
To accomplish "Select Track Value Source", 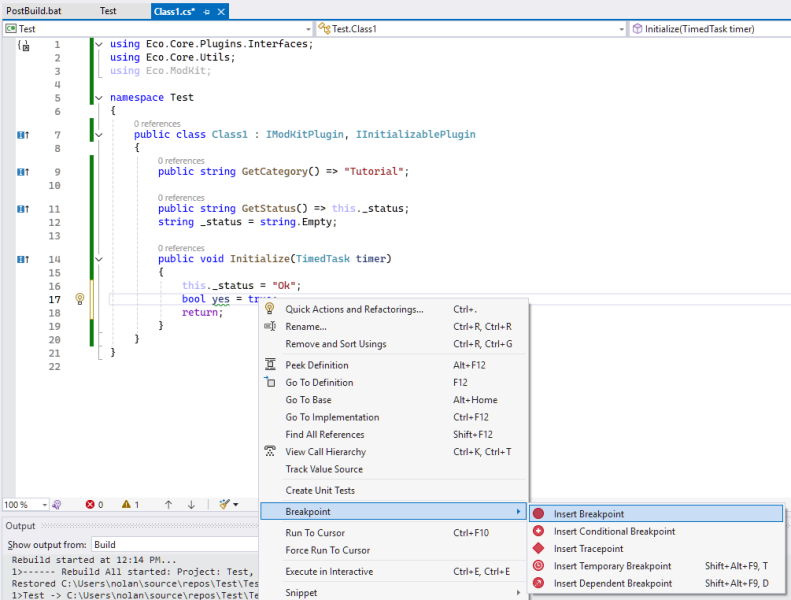I will point(393,469).
